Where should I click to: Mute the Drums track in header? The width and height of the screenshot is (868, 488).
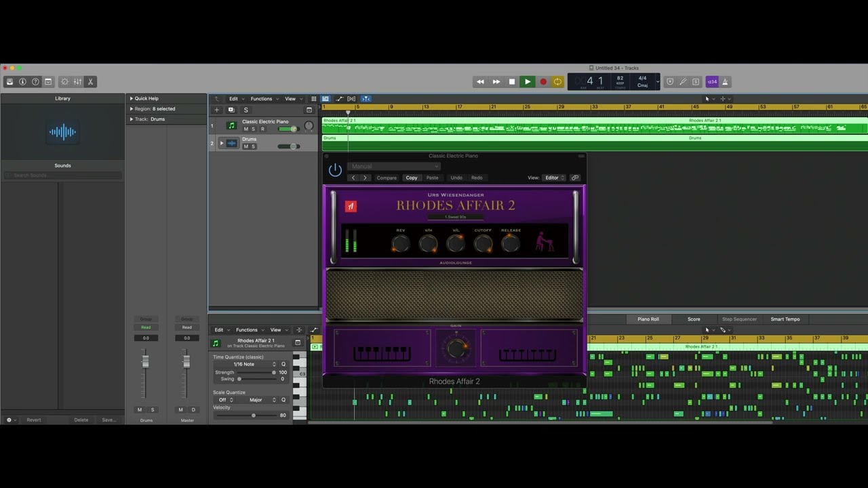tap(246, 146)
